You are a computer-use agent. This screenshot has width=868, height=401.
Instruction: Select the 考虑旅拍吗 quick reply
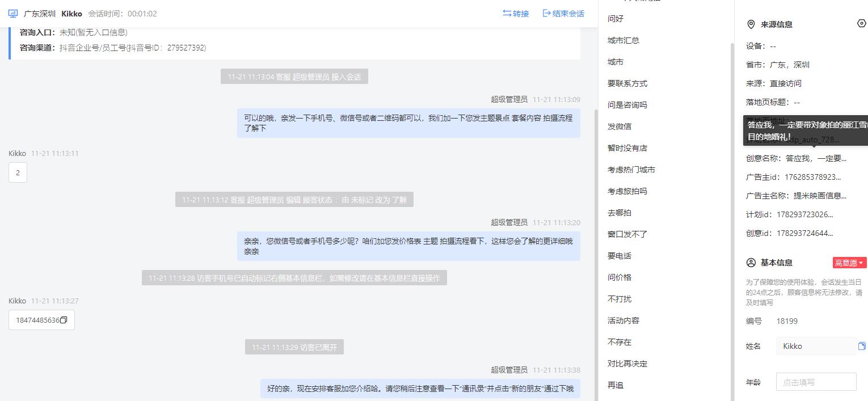627,191
